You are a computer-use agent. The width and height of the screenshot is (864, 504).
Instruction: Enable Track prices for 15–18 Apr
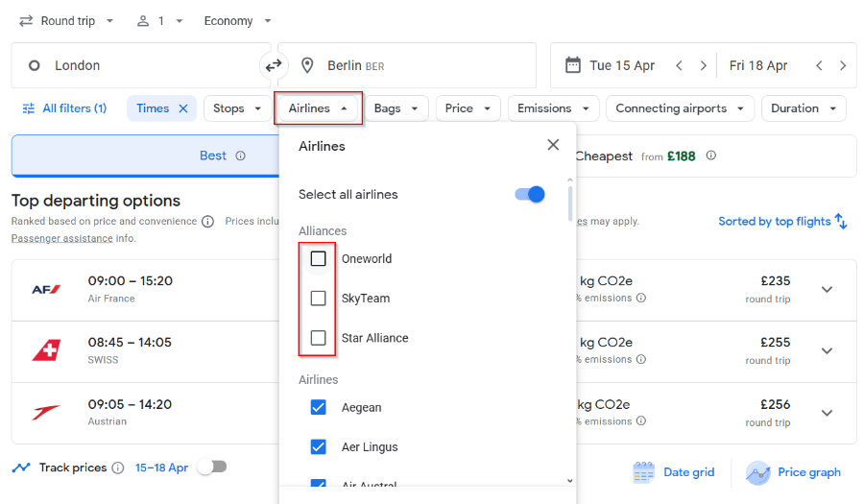coord(213,468)
